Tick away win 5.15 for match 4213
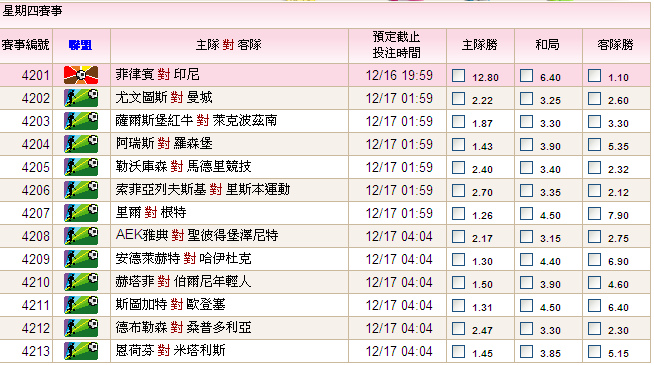This screenshot has width=654, height=365. (x=594, y=351)
